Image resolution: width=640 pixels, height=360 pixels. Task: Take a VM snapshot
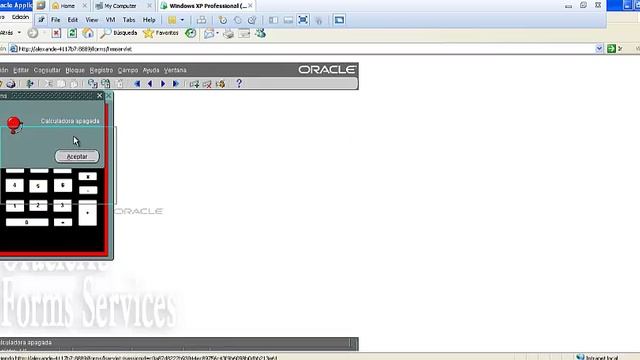tap(222, 20)
